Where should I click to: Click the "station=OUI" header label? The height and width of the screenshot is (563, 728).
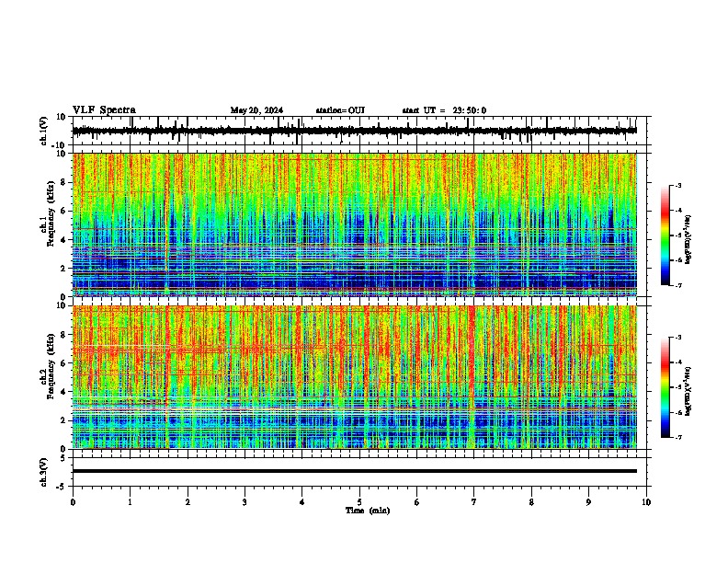point(340,110)
